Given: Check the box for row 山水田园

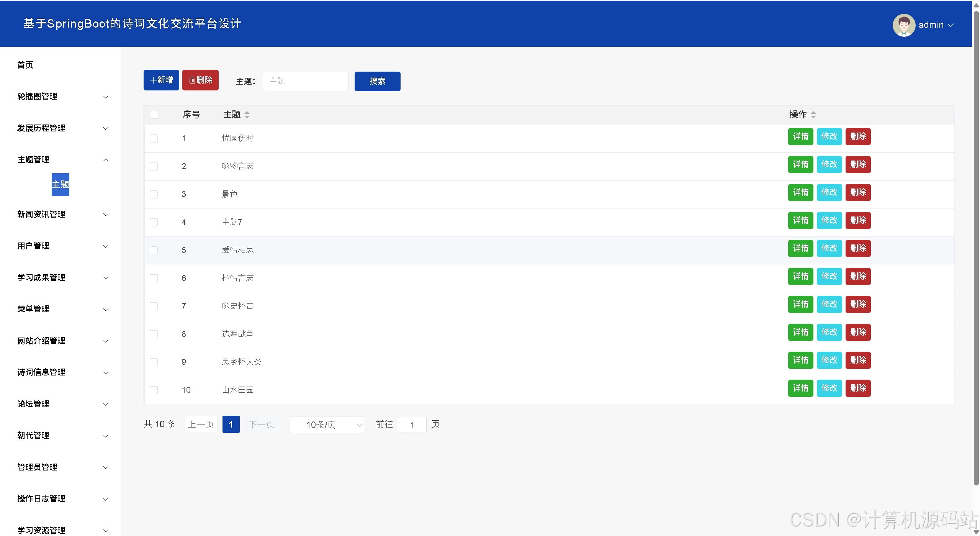Looking at the screenshot, I should click(x=154, y=390).
